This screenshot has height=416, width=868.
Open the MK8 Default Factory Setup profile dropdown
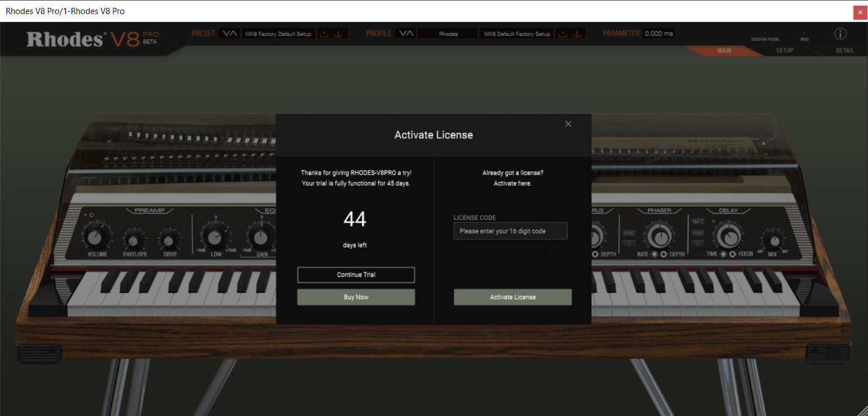(517, 34)
